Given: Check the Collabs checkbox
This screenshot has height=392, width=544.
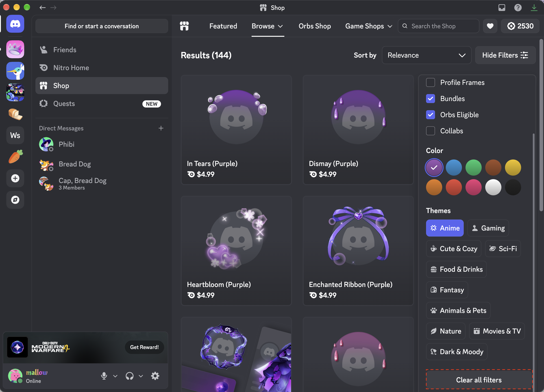Looking at the screenshot, I should coord(431,131).
